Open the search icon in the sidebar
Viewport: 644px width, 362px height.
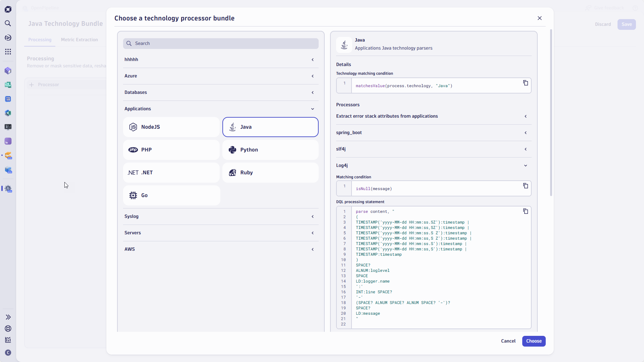click(8, 23)
